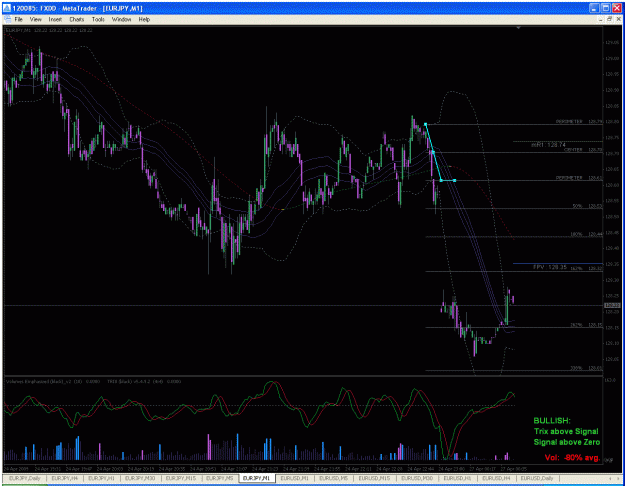Click the red Vol -80% avg. text
The height and width of the screenshot is (486, 625).
pyautogui.click(x=572, y=458)
